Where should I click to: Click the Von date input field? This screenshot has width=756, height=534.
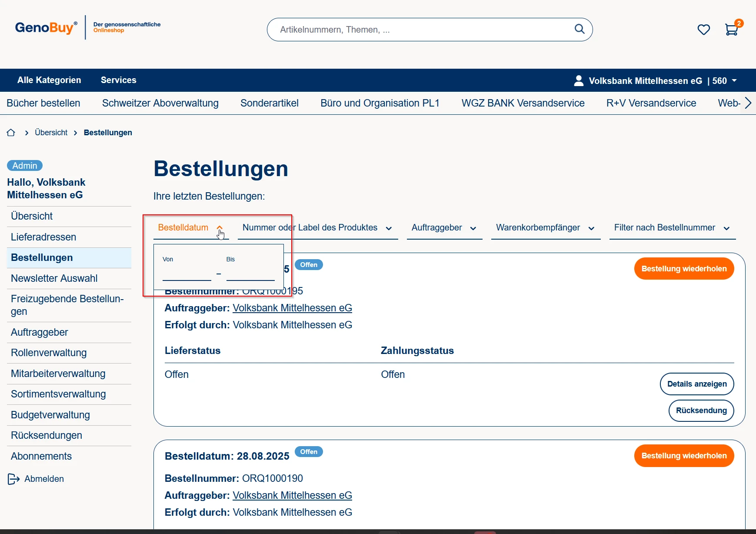click(x=187, y=274)
